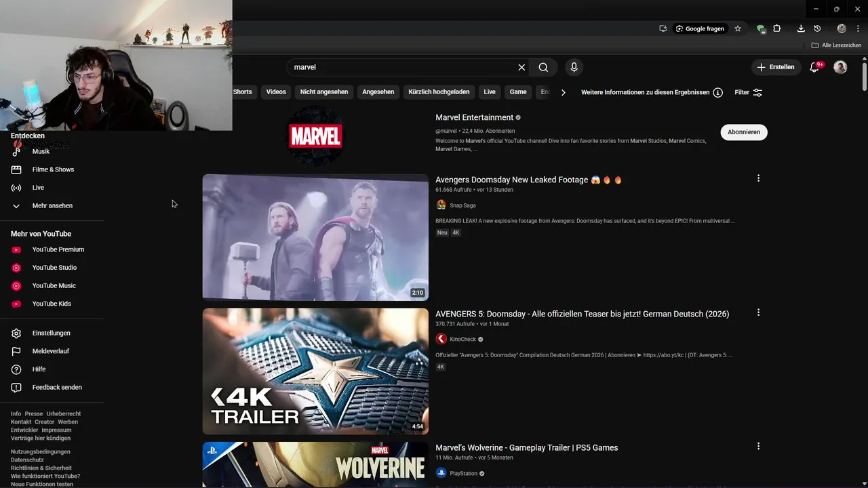
Task: Open the more menu for AVENGERS 5 video
Action: click(758, 312)
